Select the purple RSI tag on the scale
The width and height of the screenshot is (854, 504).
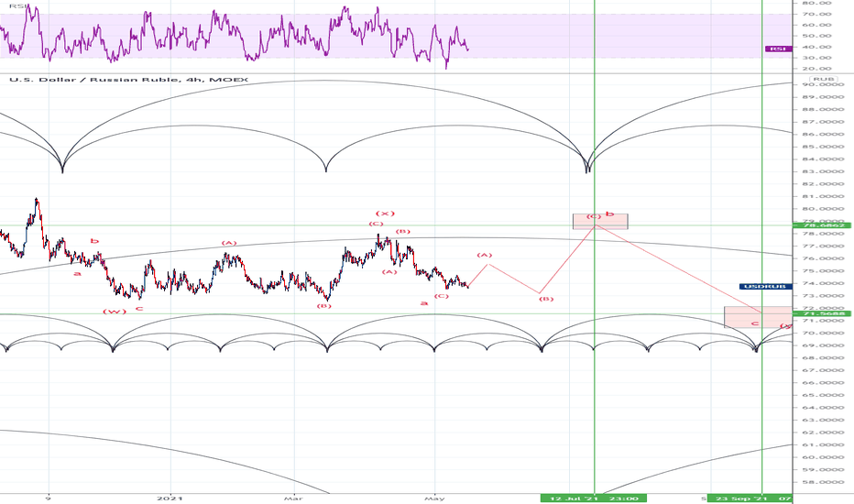pyautogui.click(x=778, y=49)
